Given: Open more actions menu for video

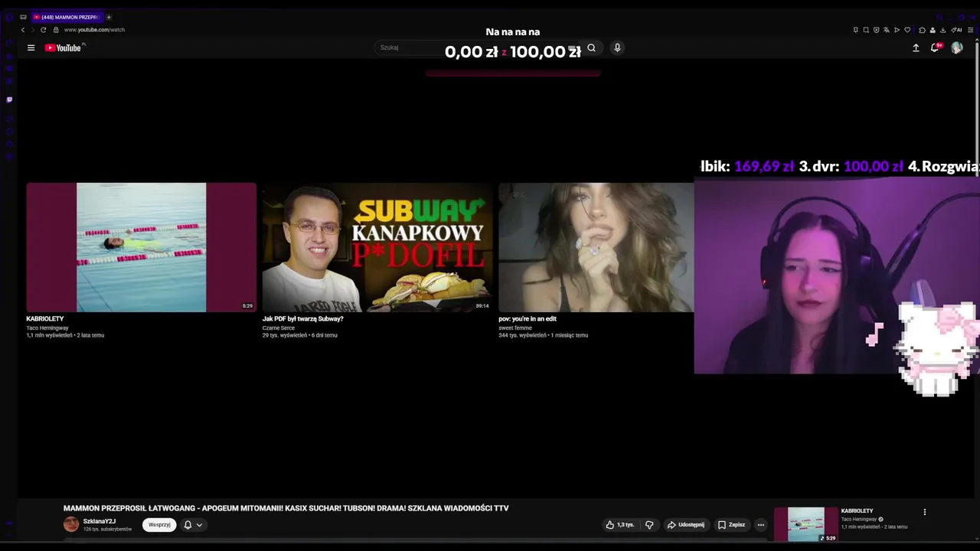Looking at the screenshot, I should coord(760,525).
